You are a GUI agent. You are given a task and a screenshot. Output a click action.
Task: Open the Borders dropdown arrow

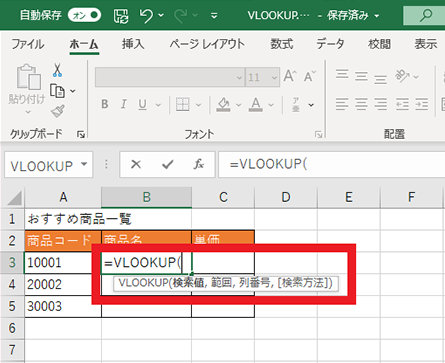(x=199, y=105)
